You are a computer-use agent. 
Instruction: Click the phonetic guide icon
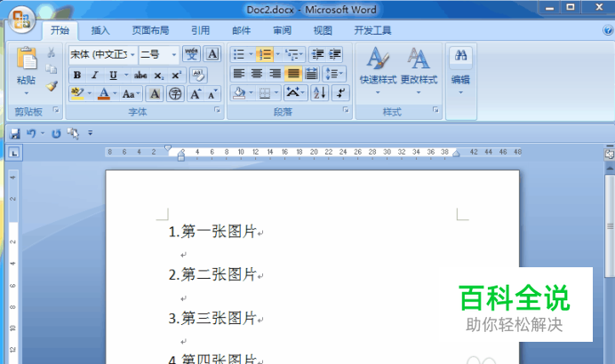pyautogui.click(x=191, y=54)
